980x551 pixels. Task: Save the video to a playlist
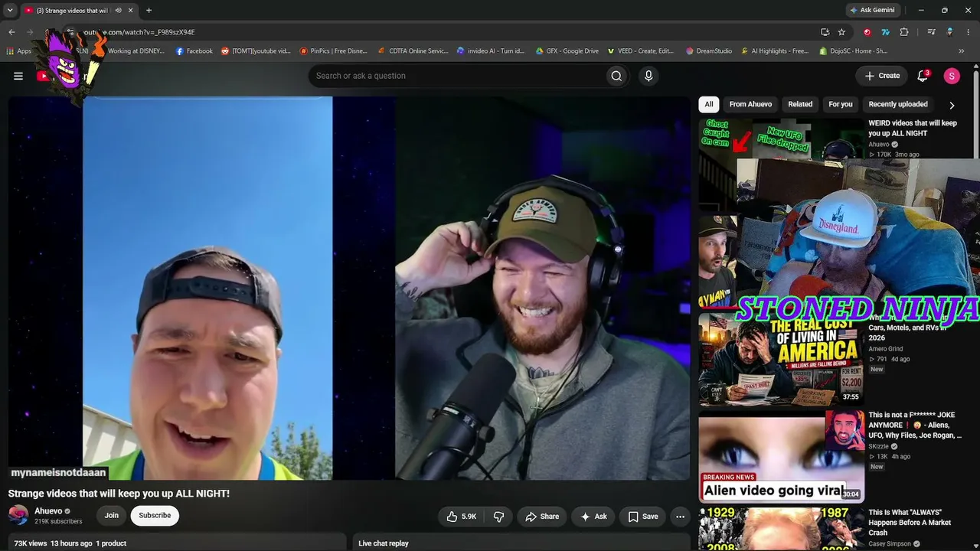(643, 517)
